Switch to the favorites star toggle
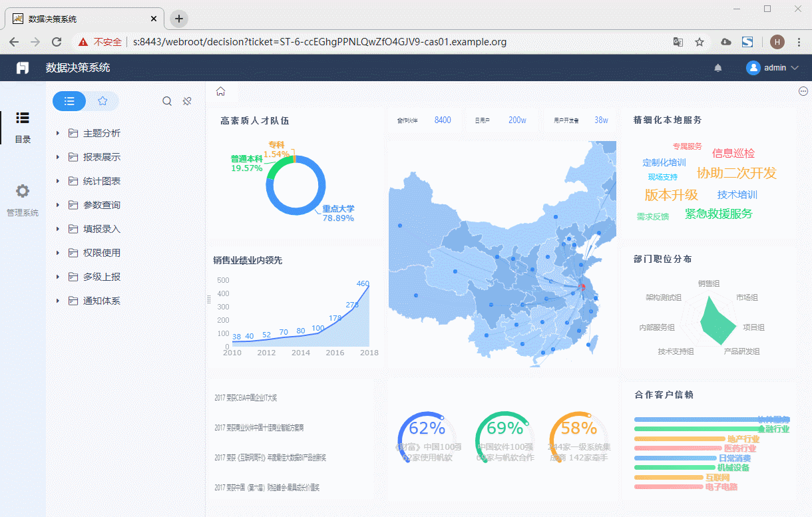The image size is (812, 517). coord(102,101)
